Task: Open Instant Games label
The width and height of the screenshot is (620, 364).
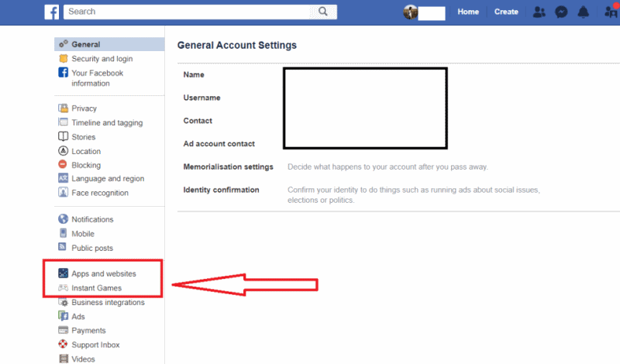Action: [x=96, y=288]
